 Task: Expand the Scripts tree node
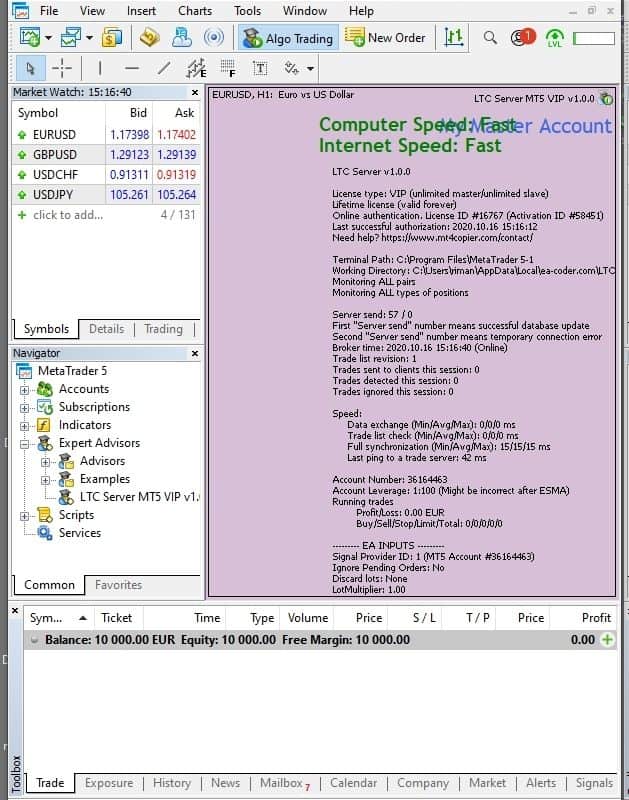coord(24,516)
